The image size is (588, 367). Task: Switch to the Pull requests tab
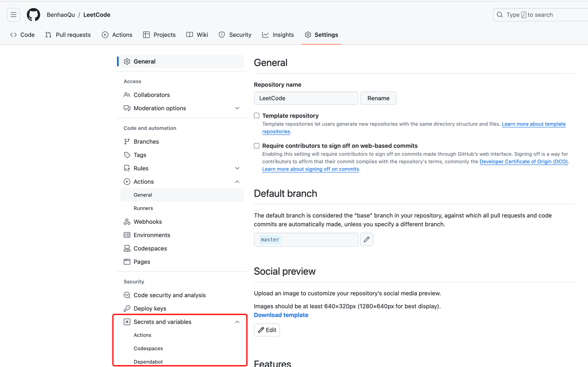pos(68,35)
